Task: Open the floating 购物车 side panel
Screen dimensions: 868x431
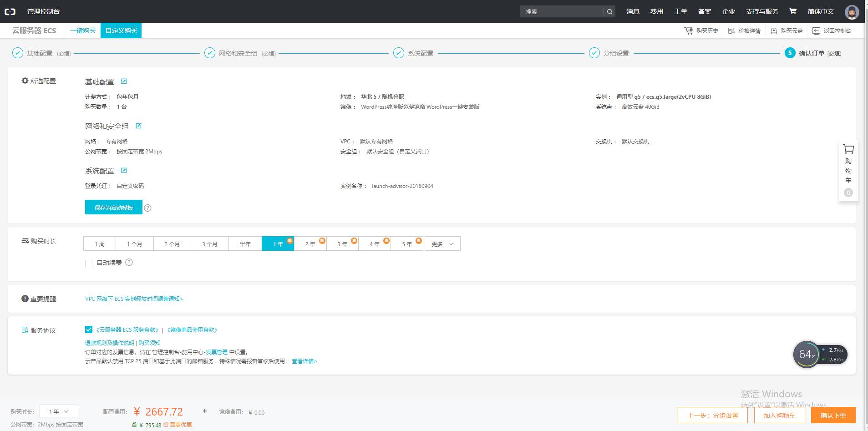Action: (848, 171)
